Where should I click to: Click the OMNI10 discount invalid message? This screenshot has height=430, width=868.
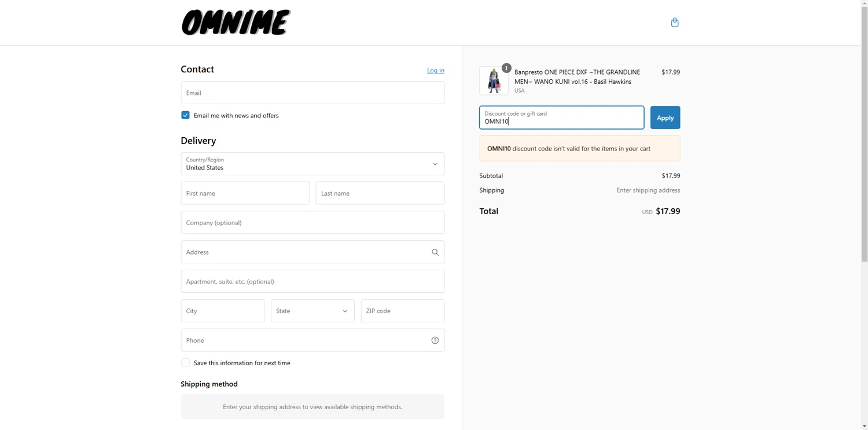coord(580,149)
